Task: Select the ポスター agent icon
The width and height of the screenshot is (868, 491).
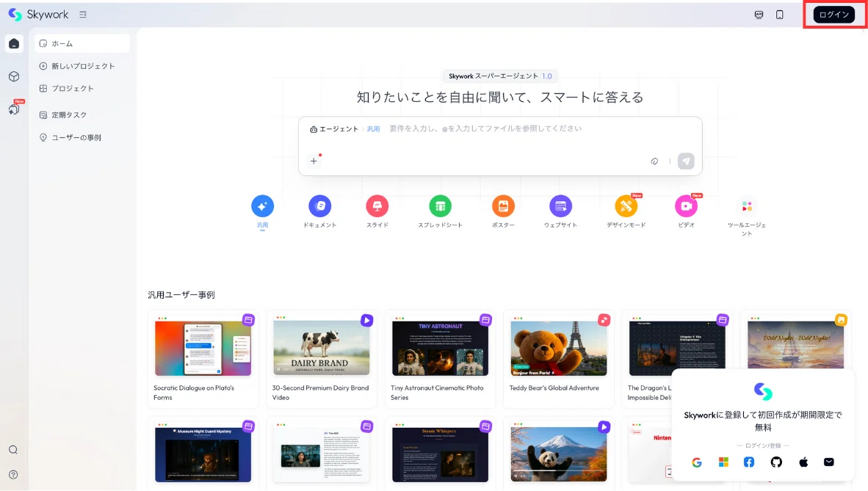Action: (503, 206)
